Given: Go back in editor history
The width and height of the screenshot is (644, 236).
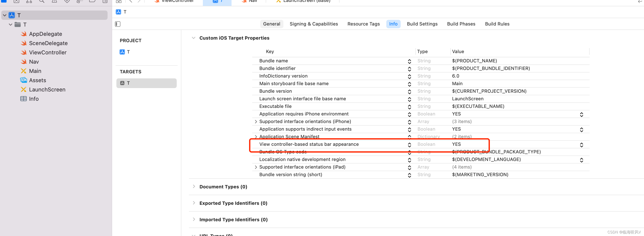Looking at the screenshot, I should click(x=131, y=1).
